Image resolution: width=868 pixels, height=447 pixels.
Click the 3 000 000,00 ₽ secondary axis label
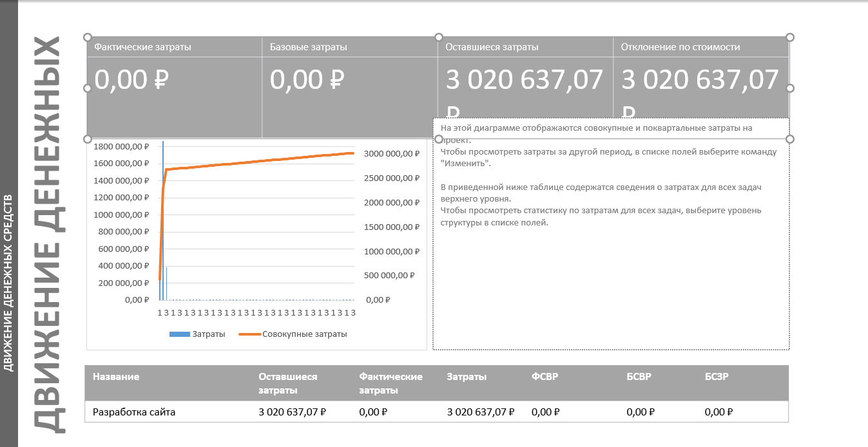click(x=392, y=154)
